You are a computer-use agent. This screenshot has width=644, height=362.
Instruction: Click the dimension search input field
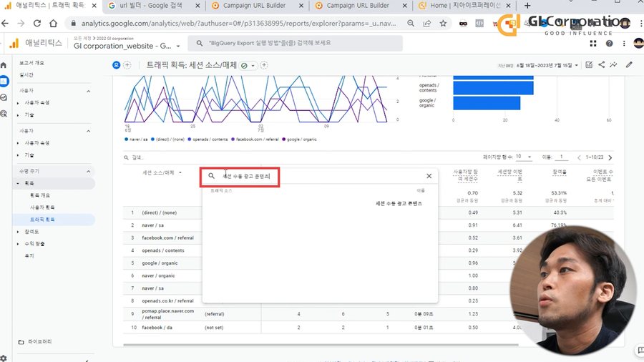[321, 176]
